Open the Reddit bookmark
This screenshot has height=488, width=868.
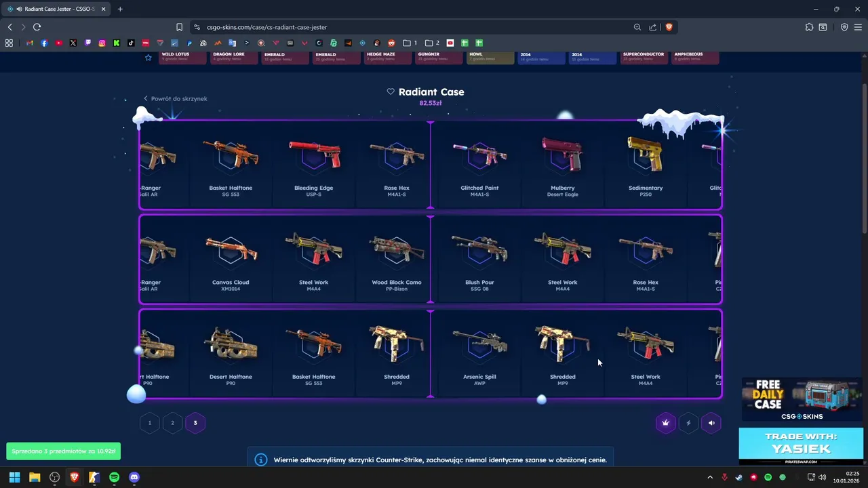[x=392, y=43]
